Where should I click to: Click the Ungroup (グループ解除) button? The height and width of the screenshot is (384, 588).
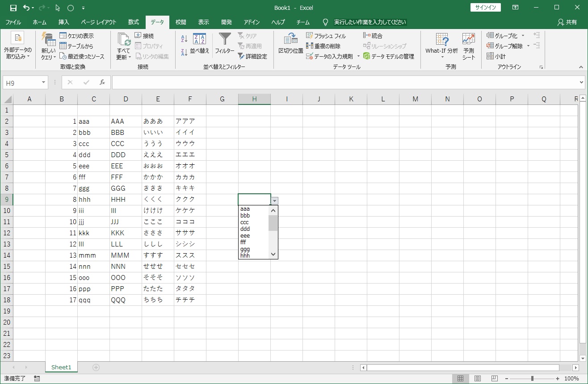click(x=505, y=46)
